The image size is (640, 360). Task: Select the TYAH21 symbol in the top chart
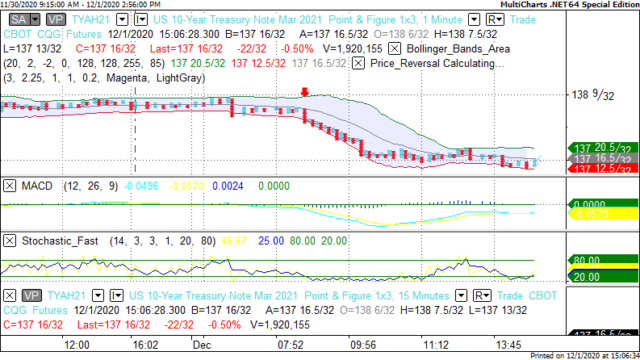coord(91,20)
